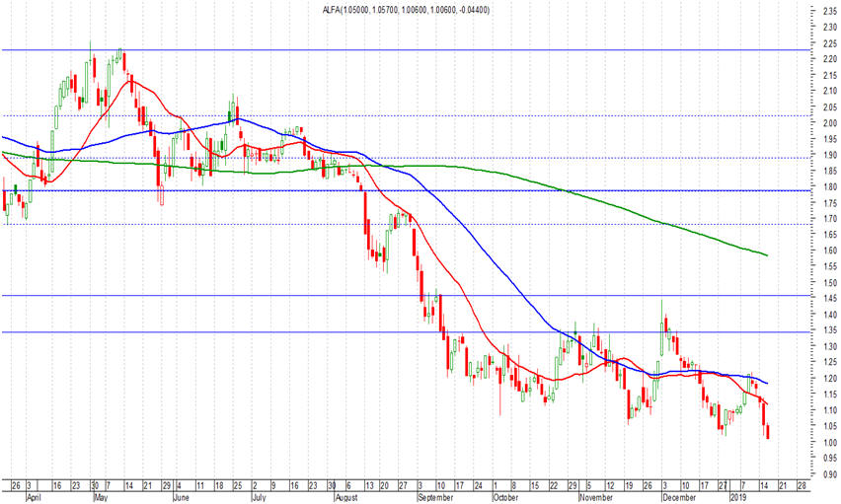Select the 1.30 price axis label
The width and height of the screenshot is (841, 504).
[830, 346]
